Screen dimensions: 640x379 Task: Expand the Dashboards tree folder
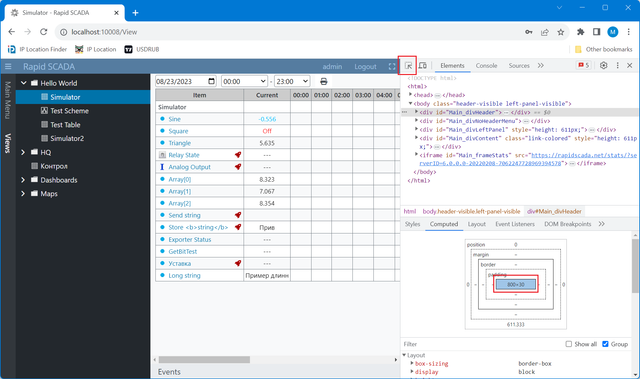23,180
